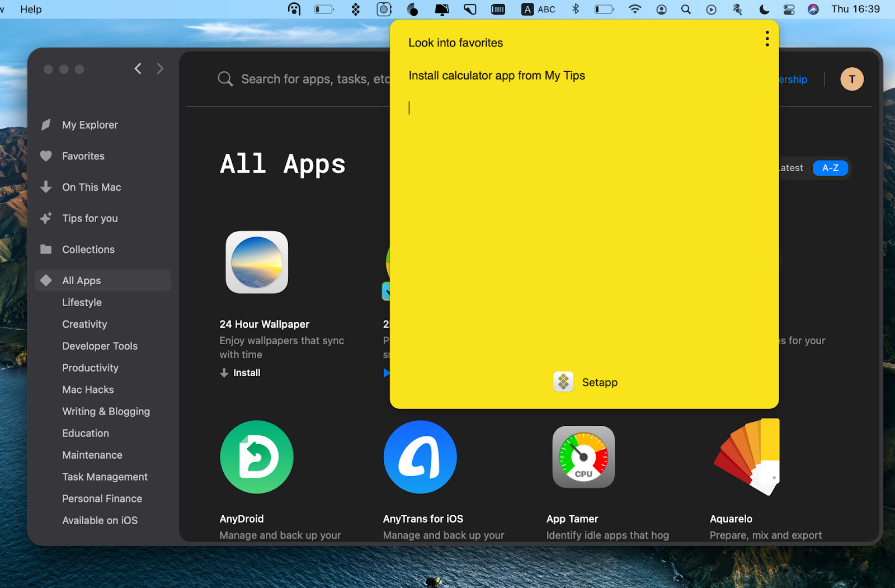This screenshot has height=588, width=895.
Task: Switch sorting to Latest
Action: click(792, 168)
